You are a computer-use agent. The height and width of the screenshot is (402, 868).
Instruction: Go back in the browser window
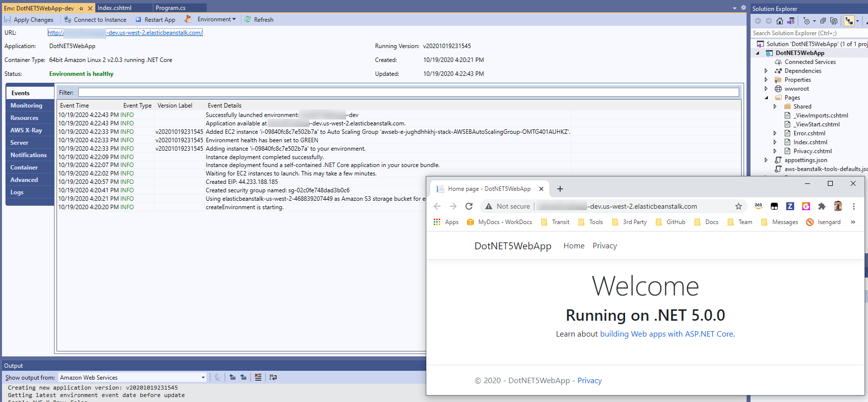click(x=437, y=206)
